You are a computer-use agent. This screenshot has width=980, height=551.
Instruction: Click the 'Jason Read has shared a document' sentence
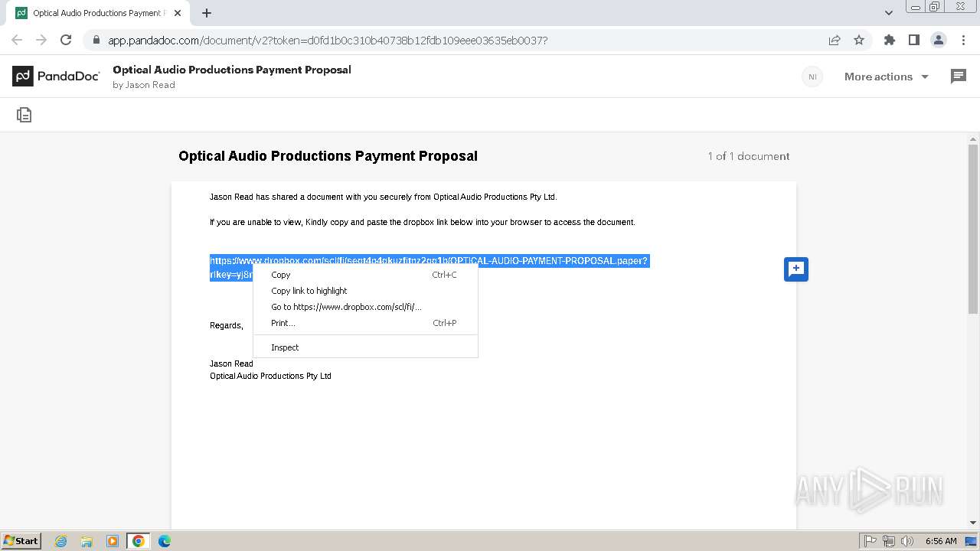384,197
